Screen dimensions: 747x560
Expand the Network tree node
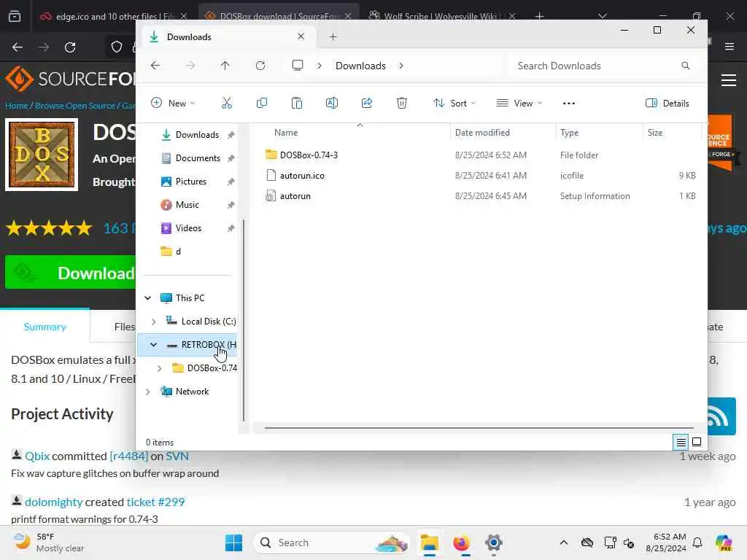[x=147, y=392]
